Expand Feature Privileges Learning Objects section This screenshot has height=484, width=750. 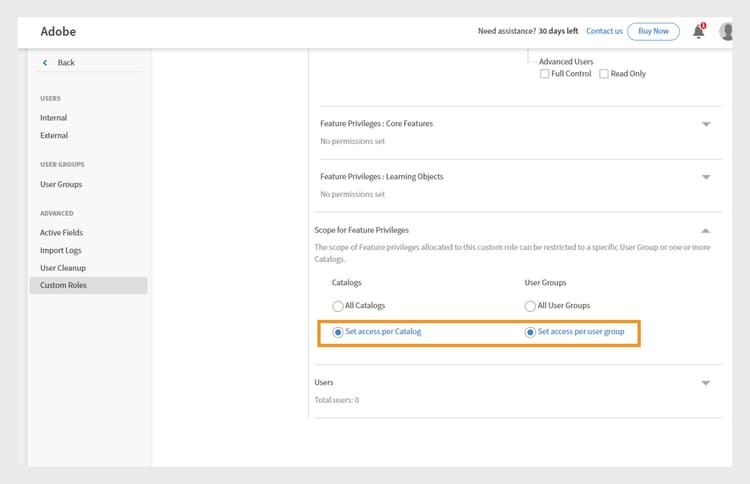(x=706, y=177)
